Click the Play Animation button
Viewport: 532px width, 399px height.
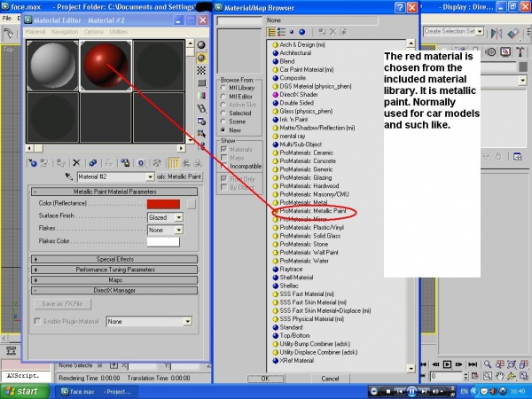[447, 364]
